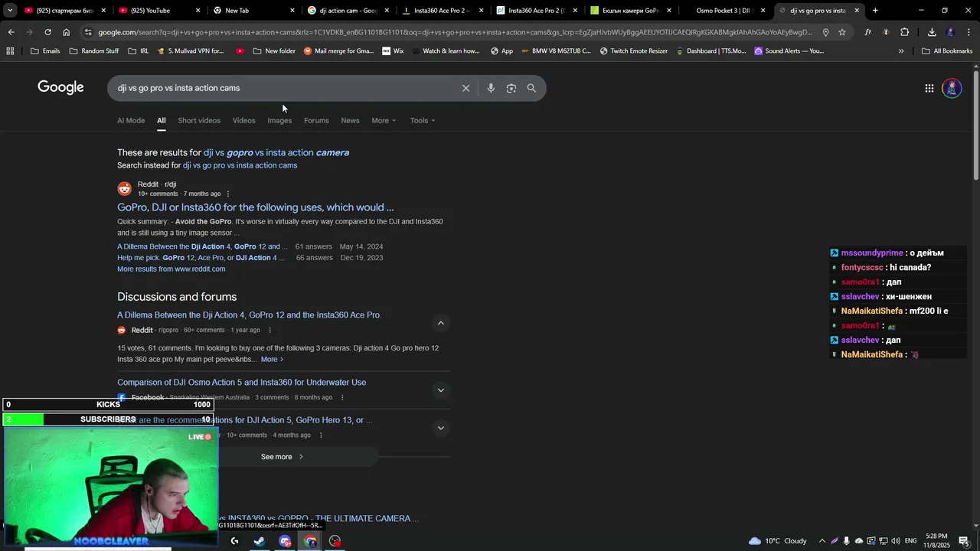Viewport: 980px width, 551px height.
Task: Click the Google logo
Action: [x=60, y=87]
